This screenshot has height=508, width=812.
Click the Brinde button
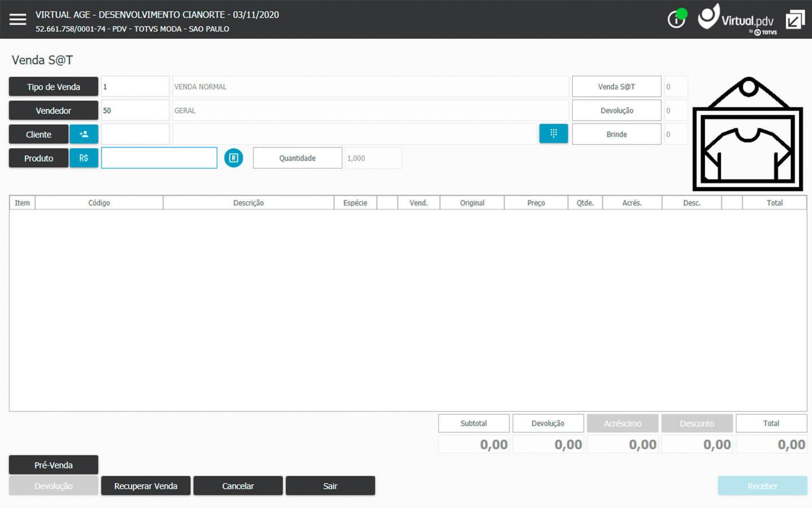(x=616, y=134)
